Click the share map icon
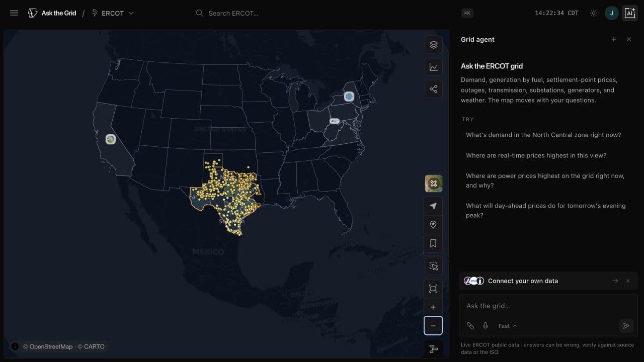This screenshot has width=644, height=362. tap(434, 89)
